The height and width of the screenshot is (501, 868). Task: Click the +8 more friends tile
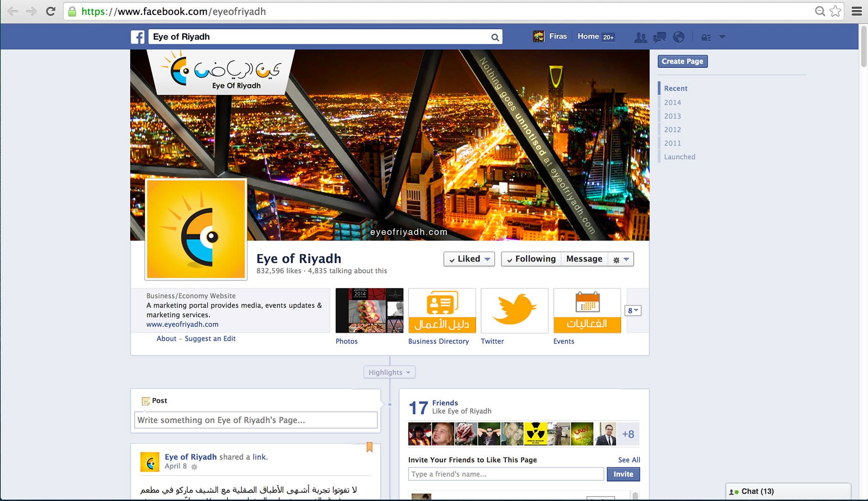coord(628,434)
